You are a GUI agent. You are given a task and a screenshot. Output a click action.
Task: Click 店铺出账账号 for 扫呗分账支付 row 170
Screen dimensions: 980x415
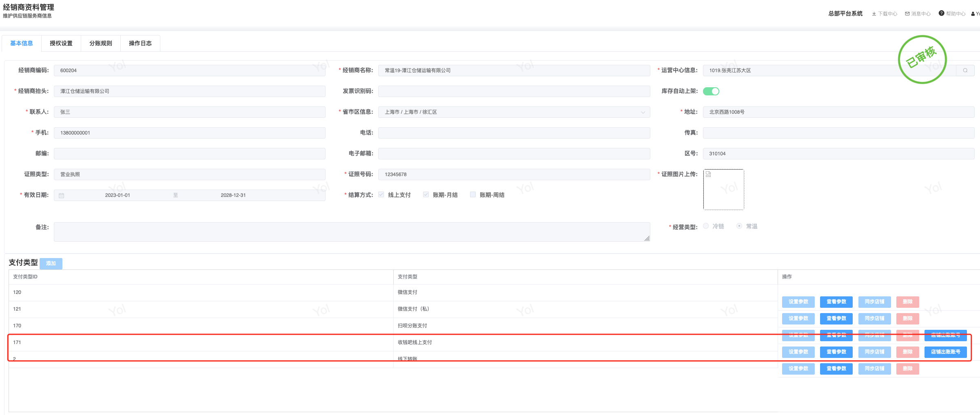click(x=946, y=336)
